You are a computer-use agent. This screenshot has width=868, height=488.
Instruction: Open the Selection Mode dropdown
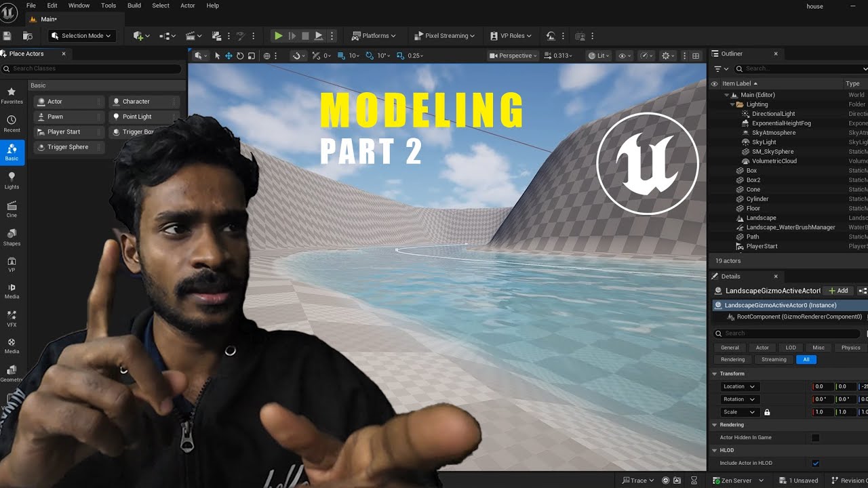click(x=81, y=36)
